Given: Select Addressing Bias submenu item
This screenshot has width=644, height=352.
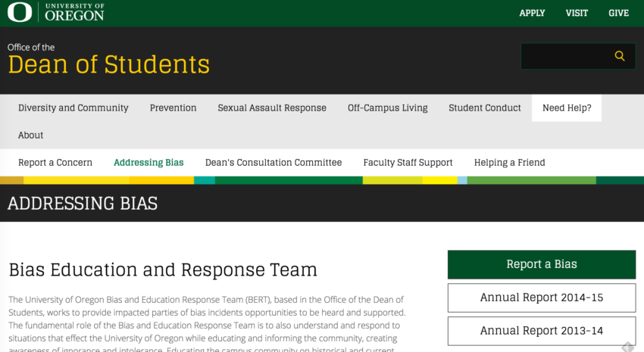Looking at the screenshot, I should 148,163.
